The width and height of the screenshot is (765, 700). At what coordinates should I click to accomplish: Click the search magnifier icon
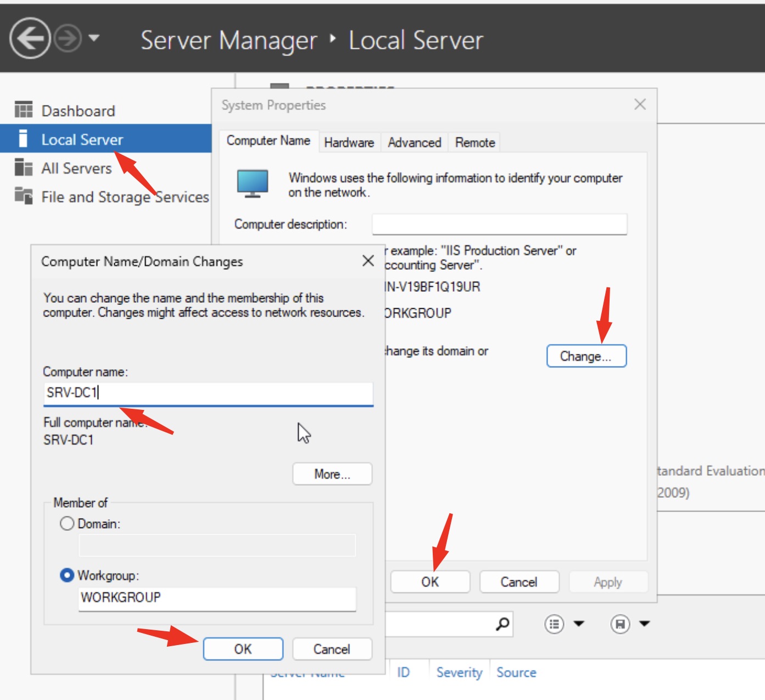point(502,624)
